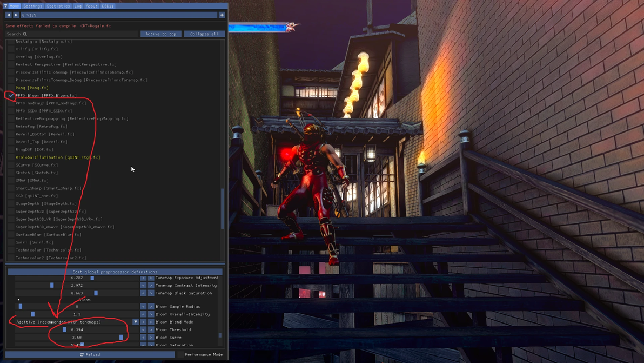Collapse the Bloom section triangle
The image size is (644, 363).
[18, 300]
